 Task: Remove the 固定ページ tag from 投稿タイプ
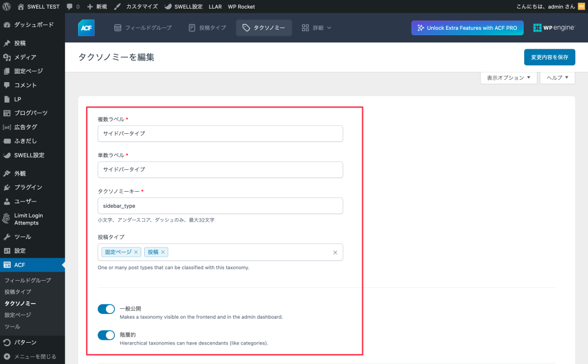coord(136,251)
